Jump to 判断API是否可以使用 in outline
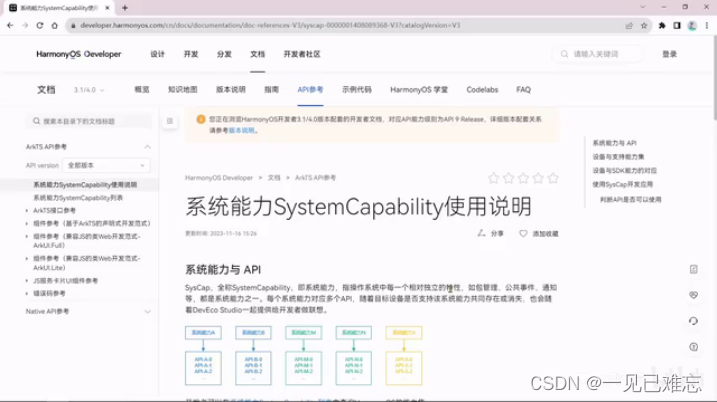Screen dimensions: 717x402 pyautogui.click(x=631, y=200)
